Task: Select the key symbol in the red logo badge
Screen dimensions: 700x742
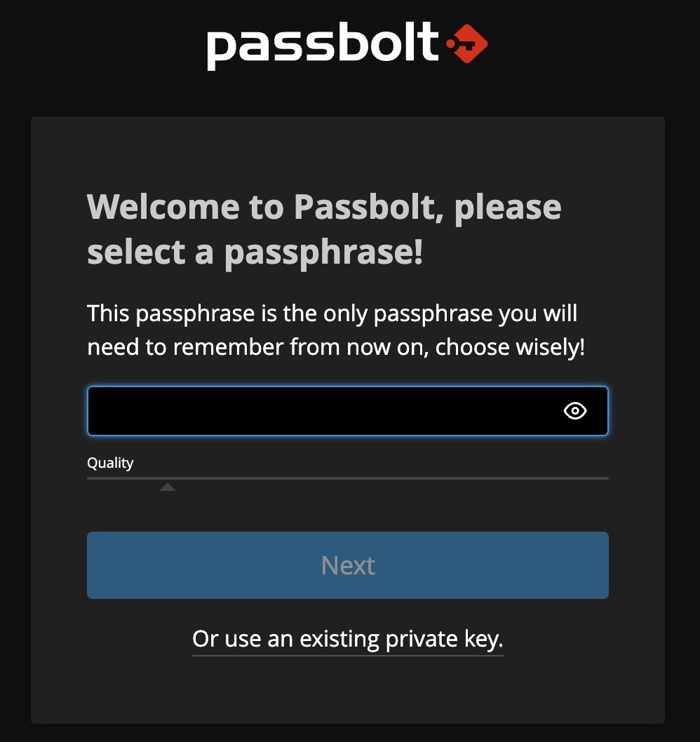Action: (x=466, y=43)
